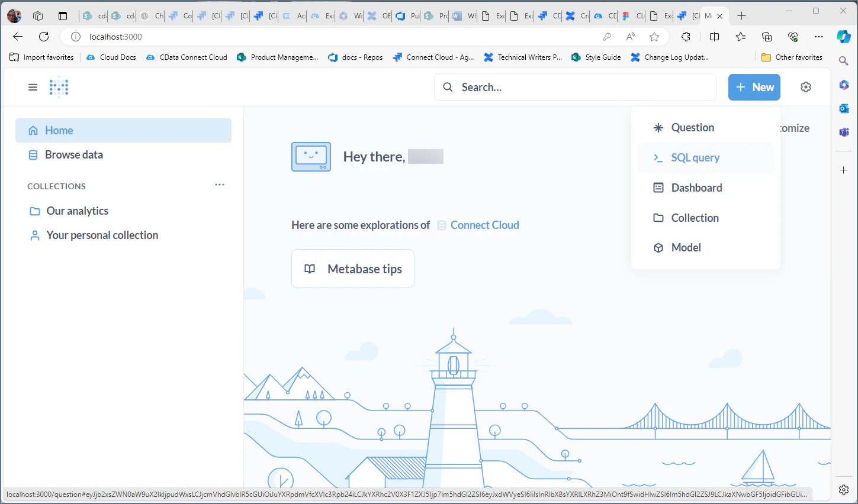Open the Our analytics folder icon
The height and width of the screenshot is (504, 858).
34,211
